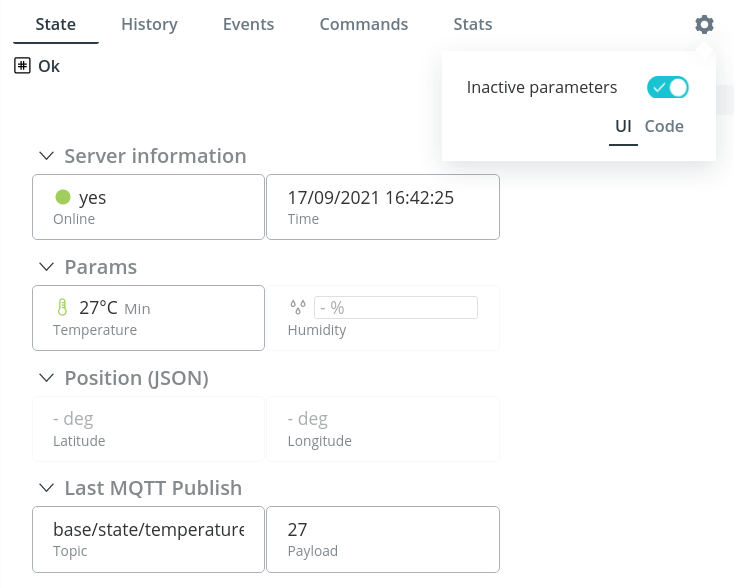The width and height of the screenshot is (740, 588).
Task: Collapse the Params section
Action: point(46,267)
